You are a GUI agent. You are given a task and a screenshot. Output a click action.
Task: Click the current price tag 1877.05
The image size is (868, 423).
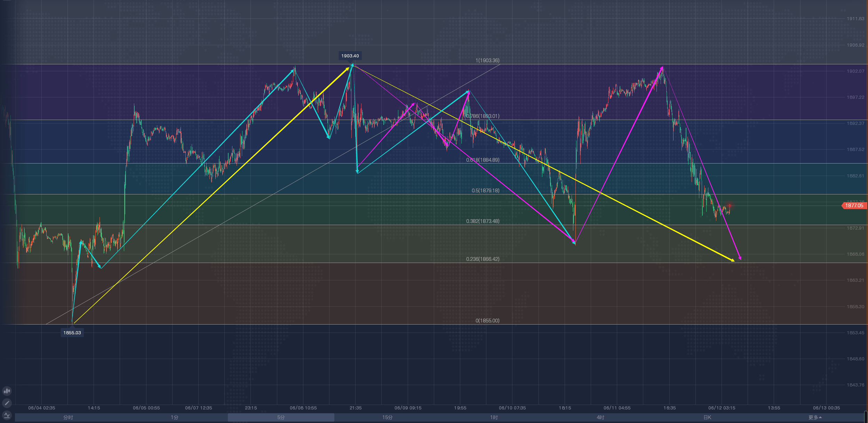point(854,206)
